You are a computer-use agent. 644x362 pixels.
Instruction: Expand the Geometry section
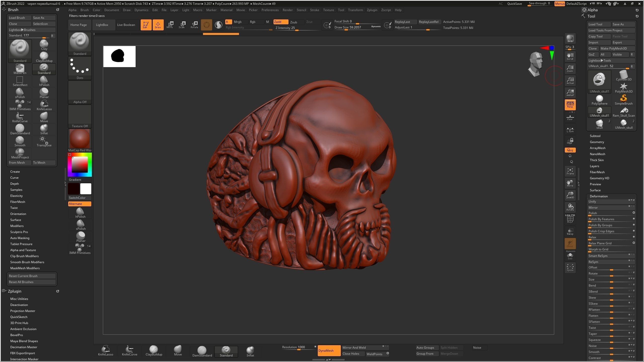597,142
